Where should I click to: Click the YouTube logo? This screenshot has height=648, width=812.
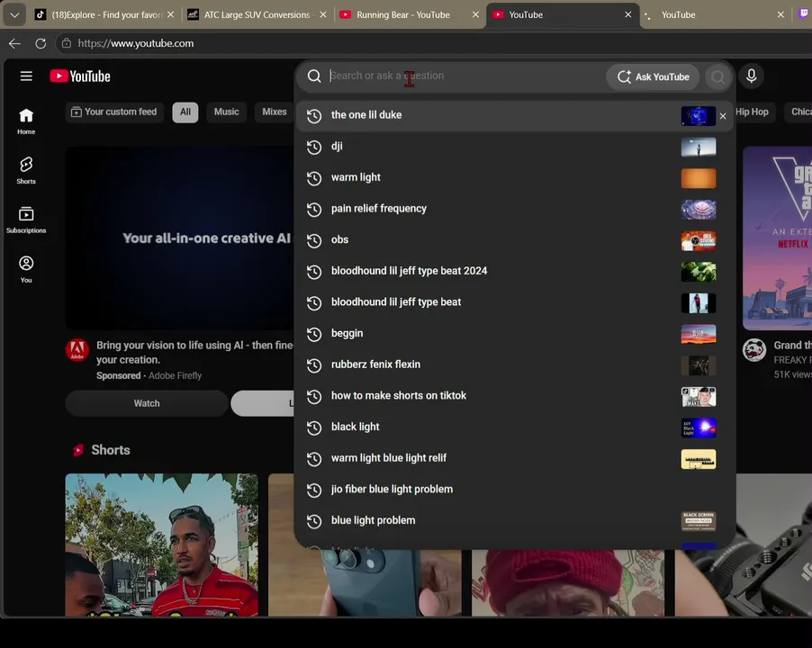tap(80, 76)
